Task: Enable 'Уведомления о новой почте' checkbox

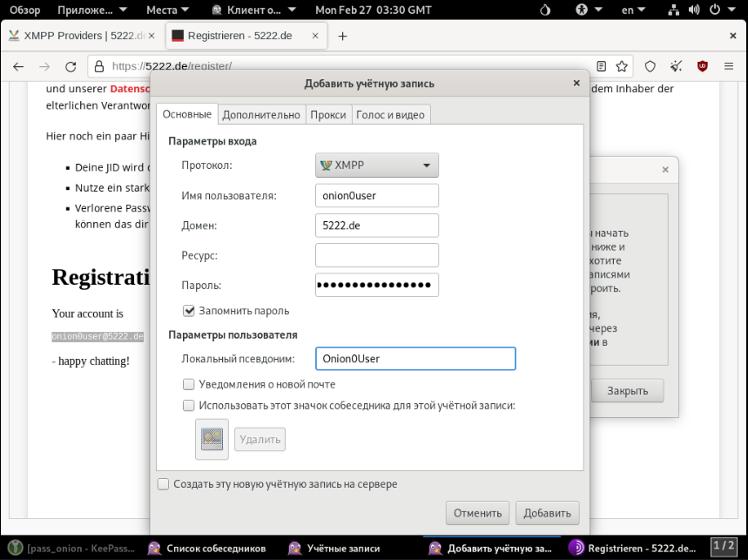Action: pyautogui.click(x=189, y=384)
